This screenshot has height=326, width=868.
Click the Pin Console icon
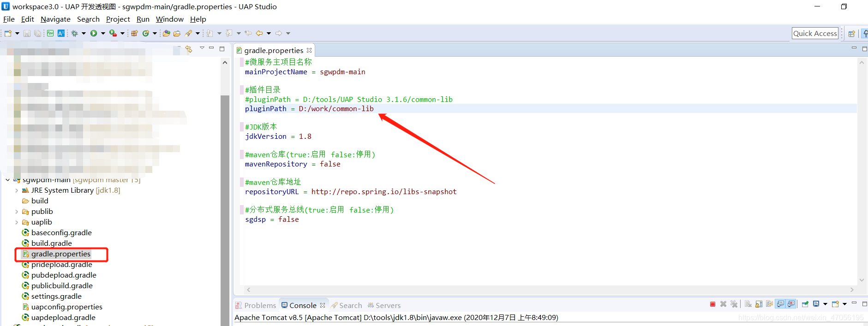tap(805, 304)
